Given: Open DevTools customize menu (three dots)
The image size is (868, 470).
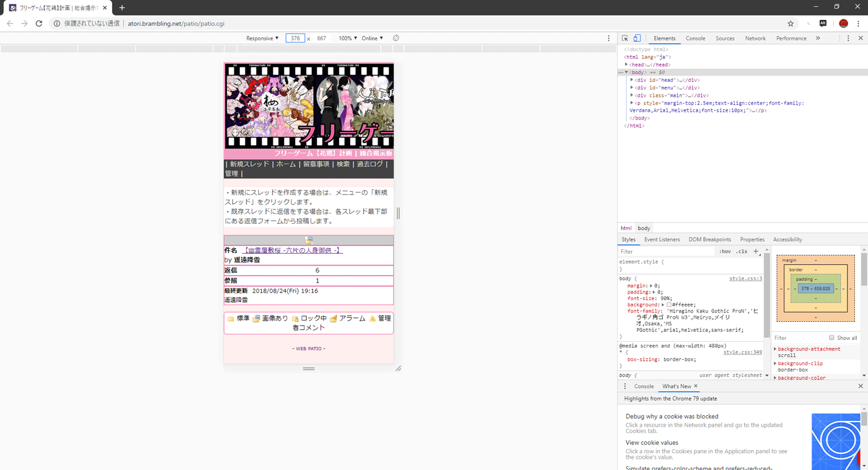Looking at the screenshot, I should (x=848, y=38).
